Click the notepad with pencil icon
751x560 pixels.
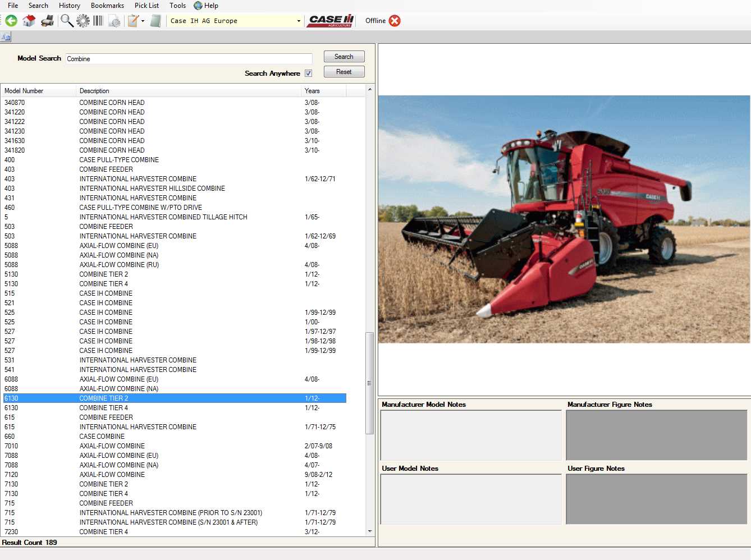click(x=133, y=21)
